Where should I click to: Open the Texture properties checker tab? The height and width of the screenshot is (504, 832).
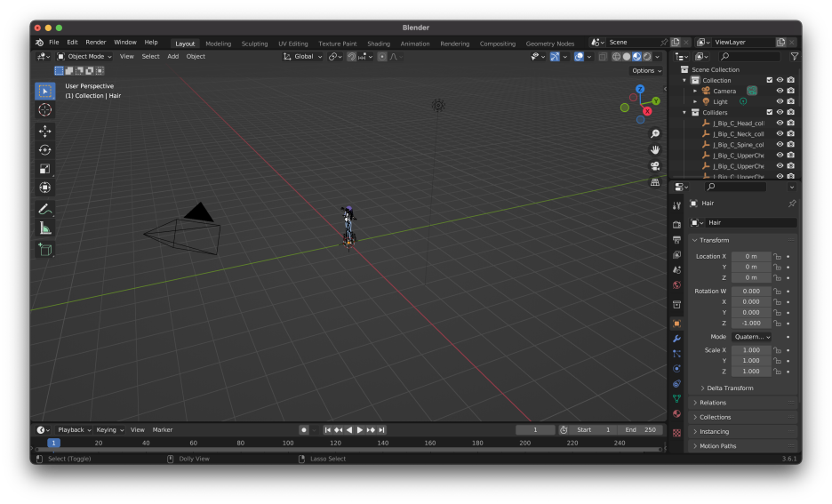pyautogui.click(x=676, y=433)
